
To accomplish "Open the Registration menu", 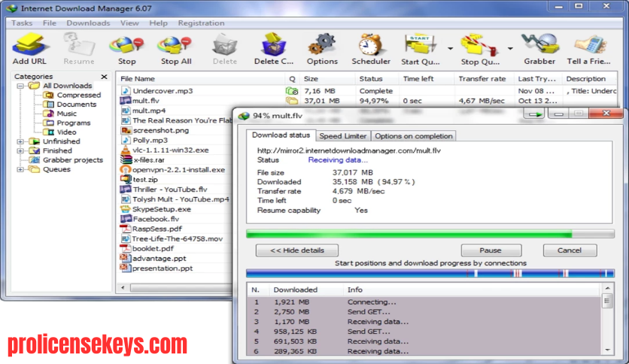I will coord(202,23).
